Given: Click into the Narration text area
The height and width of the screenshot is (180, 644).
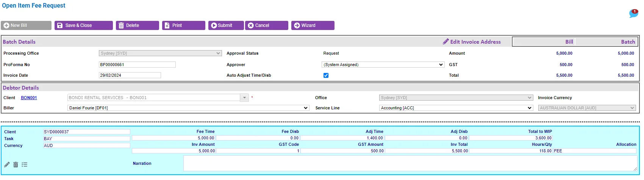Looking at the screenshot, I should (x=410, y=163).
